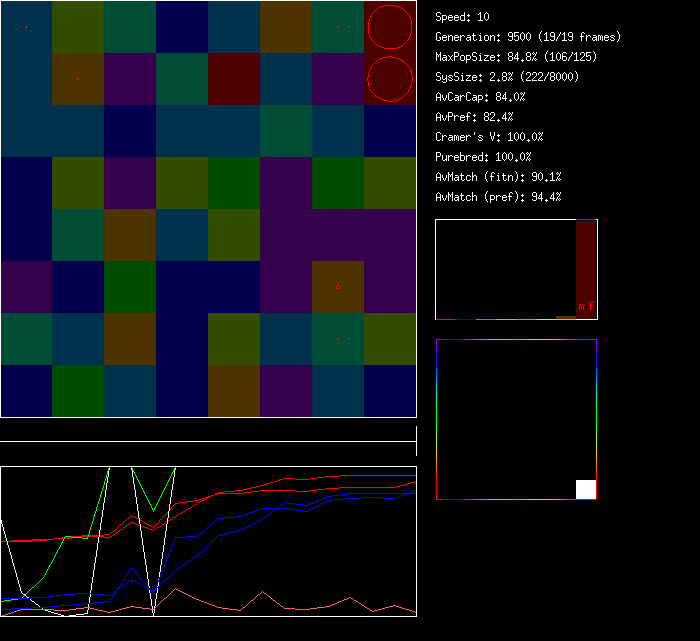Viewport: 700px width, 641px height.
Task: Click the AvCarCap 84.0% statistic
Action: [480, 97]
